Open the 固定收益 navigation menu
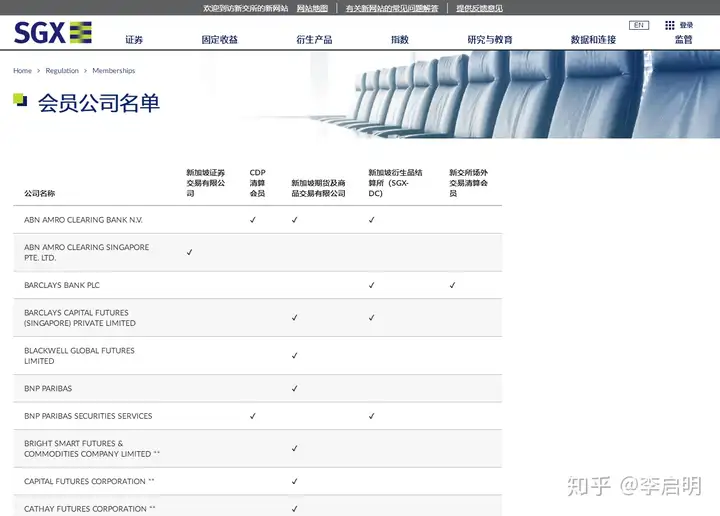The image size is (720, 516). 219,40
